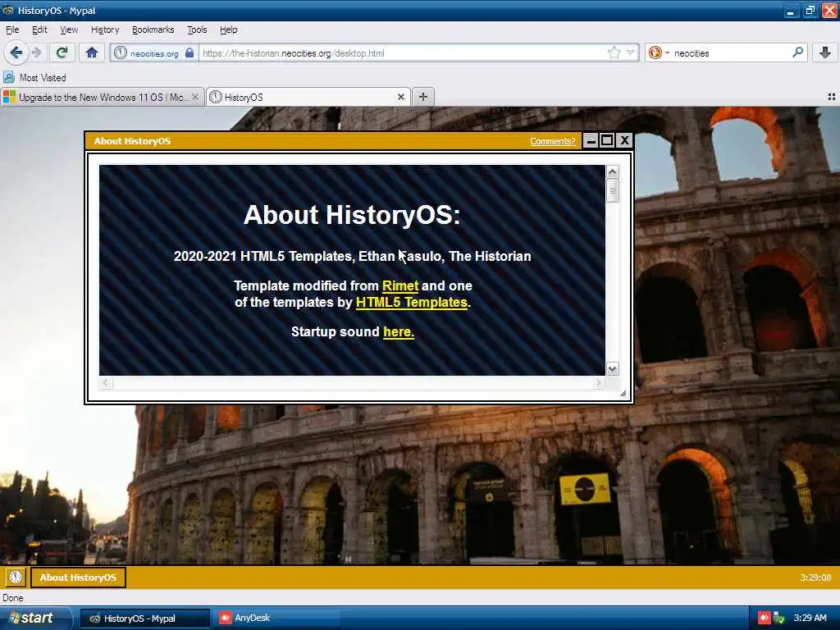Close the Windows 11 tab
Screen dimensions: 840x630
tap(195, 97)
